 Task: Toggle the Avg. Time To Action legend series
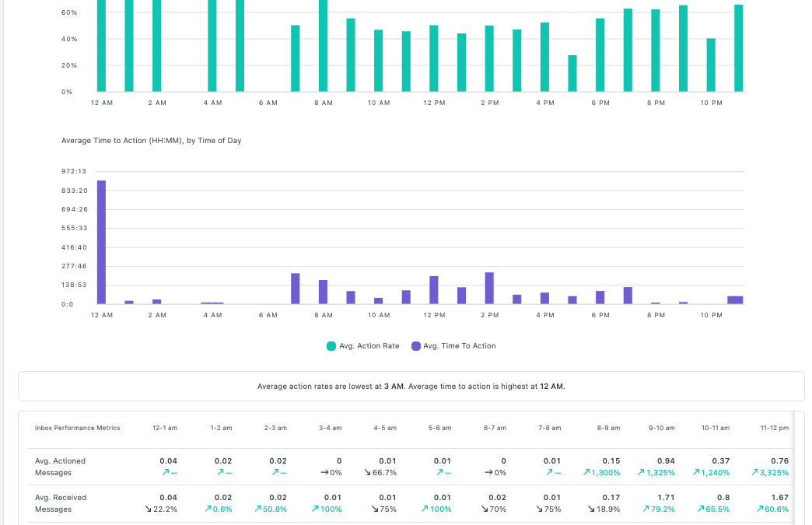click(459, 346)
